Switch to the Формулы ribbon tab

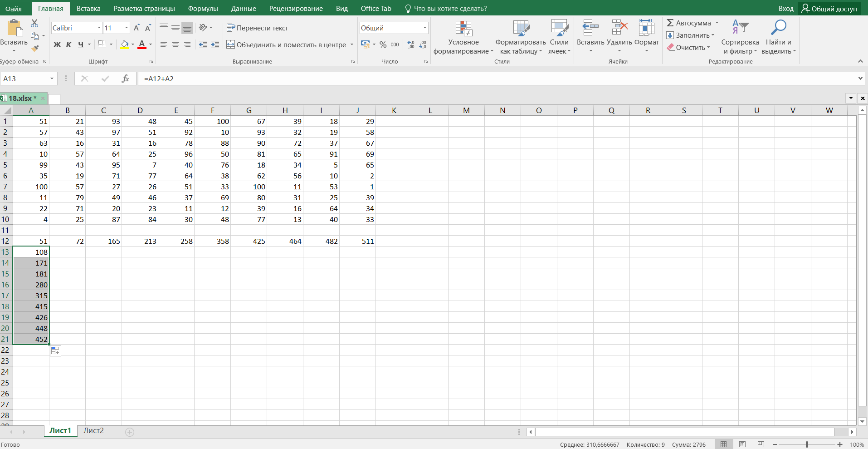pyautogui.click(x=203, y=9)
